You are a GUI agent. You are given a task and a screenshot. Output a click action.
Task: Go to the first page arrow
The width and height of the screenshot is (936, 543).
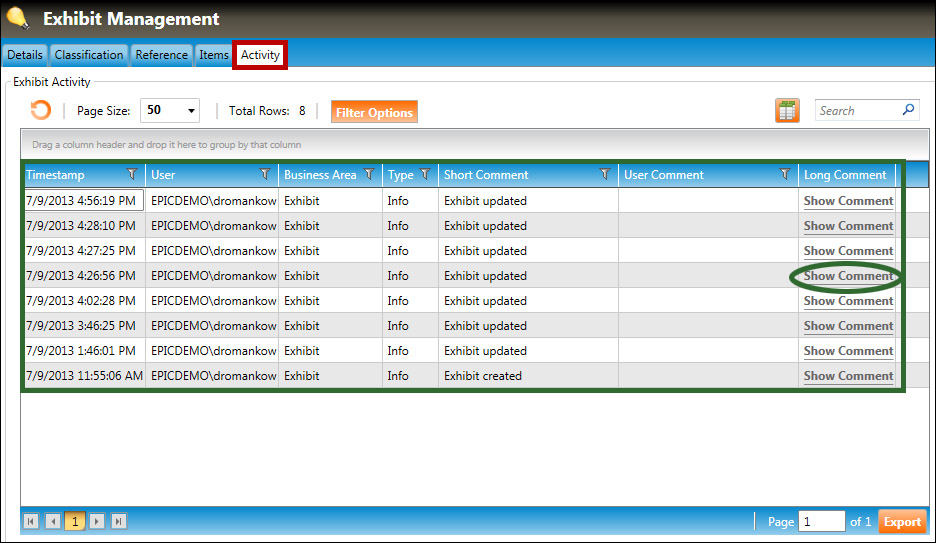coord(31,521)
